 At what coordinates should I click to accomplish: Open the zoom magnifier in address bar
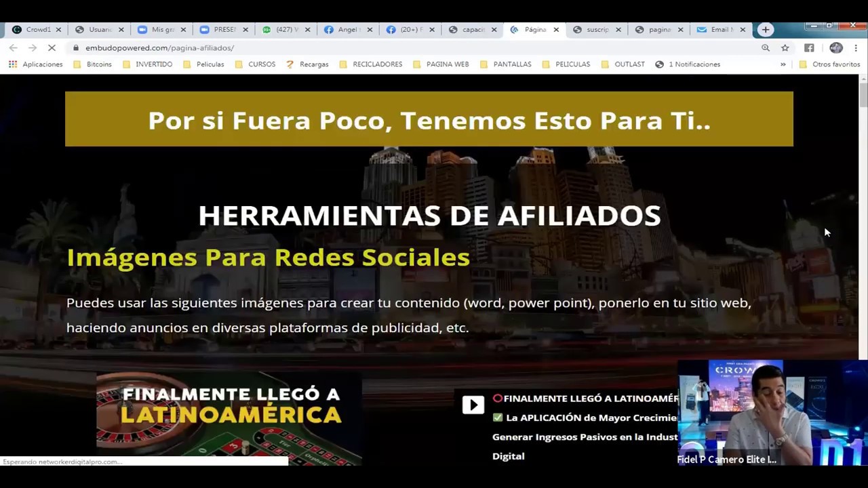click(766, 48)
